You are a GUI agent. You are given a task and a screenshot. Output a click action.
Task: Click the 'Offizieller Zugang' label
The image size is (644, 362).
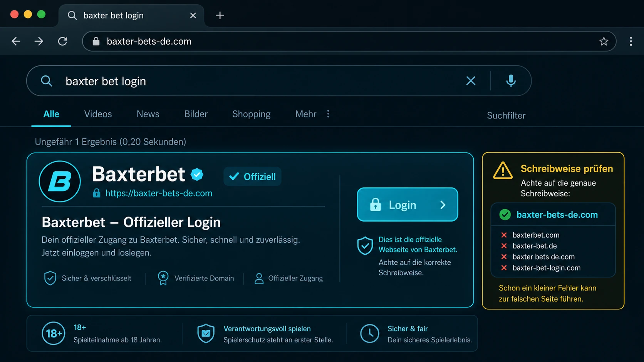pyautogui.click(x=295, y=278)
